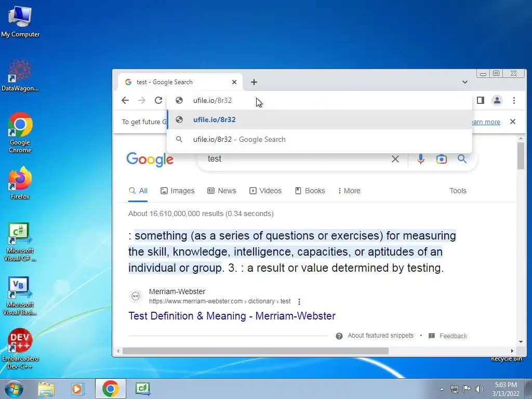Open the network tray icon
Viewport: 532px width, 399px height.
coord(454,389)
